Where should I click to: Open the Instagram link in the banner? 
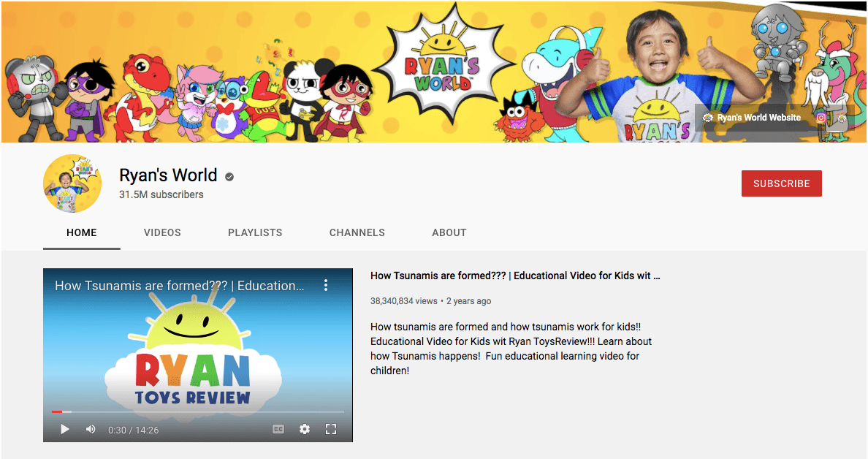click(821, 118)
